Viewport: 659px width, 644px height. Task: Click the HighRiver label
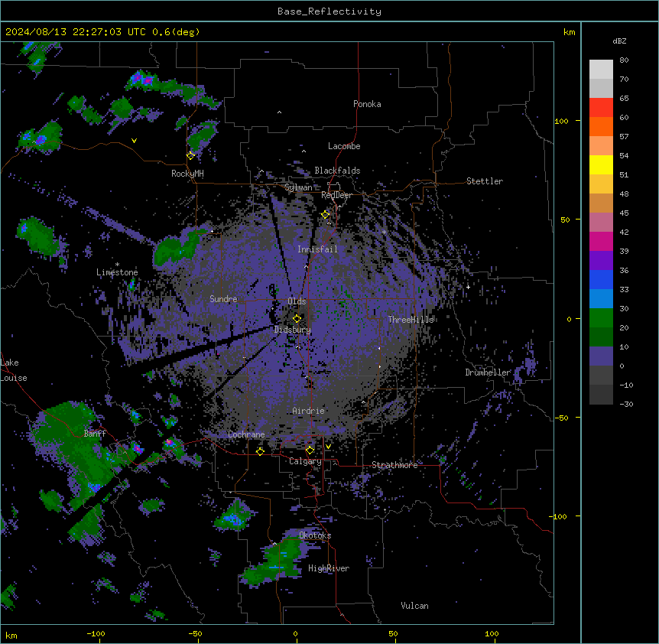pos(329,568)
